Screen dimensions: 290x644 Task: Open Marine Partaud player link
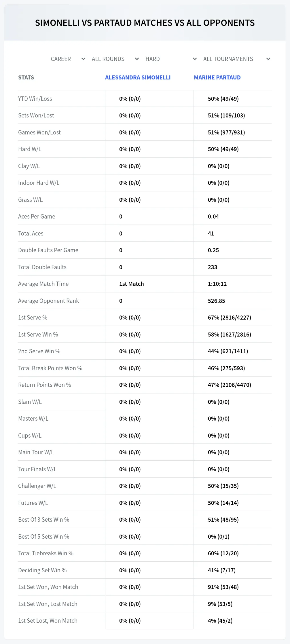tap(217, 77)
